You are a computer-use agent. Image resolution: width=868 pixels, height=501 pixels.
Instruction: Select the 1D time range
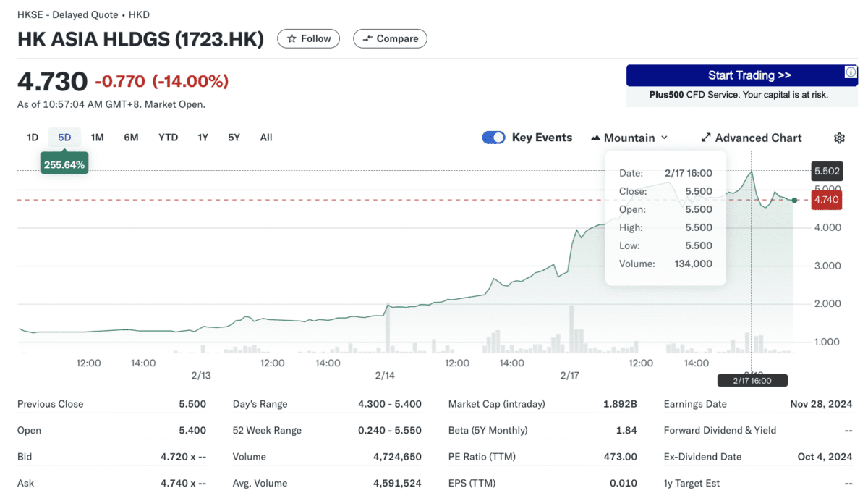point(33,138)
